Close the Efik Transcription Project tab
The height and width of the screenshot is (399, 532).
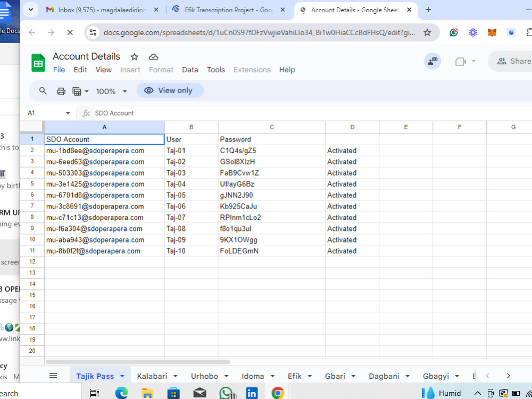(282, 10)
